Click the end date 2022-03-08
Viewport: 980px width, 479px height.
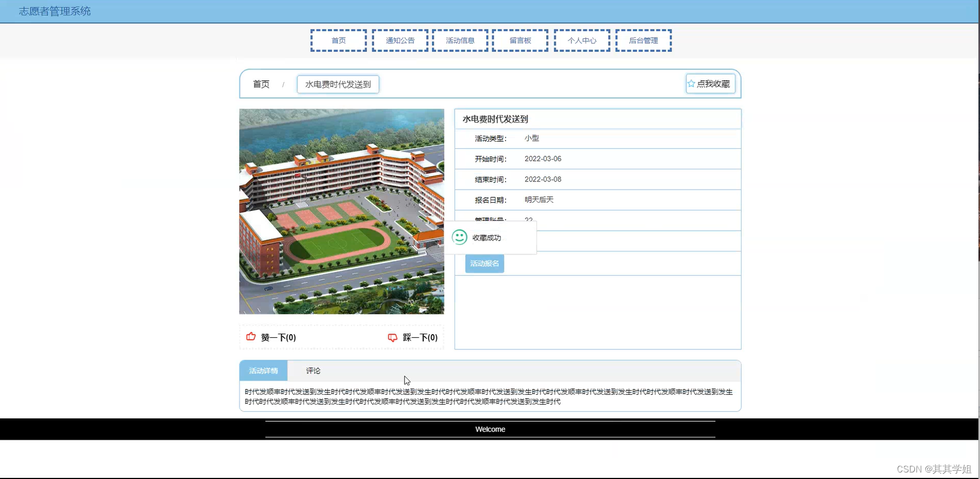543,179
